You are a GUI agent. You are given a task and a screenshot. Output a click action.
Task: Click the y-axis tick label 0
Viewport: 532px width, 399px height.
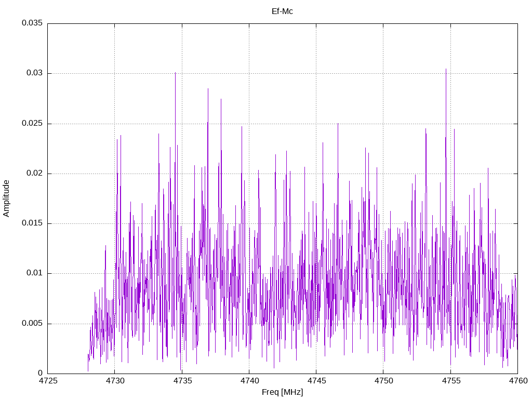41,373
